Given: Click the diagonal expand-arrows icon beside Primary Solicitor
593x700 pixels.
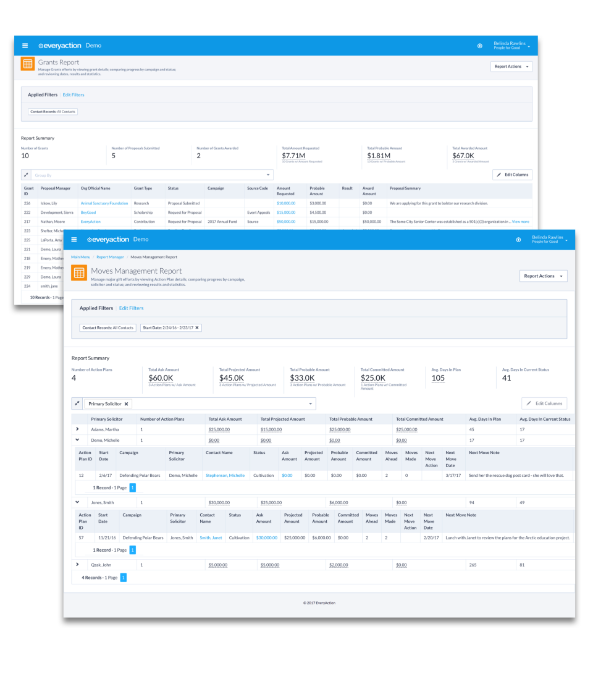Looking at the screenshot, I should (x=77, y=403).
